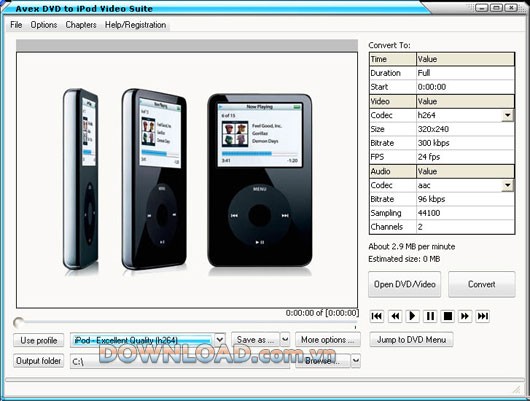Skip to next chapter button
Image resolution: width=530 pixels, height=401 pixels.
(482, 316)
